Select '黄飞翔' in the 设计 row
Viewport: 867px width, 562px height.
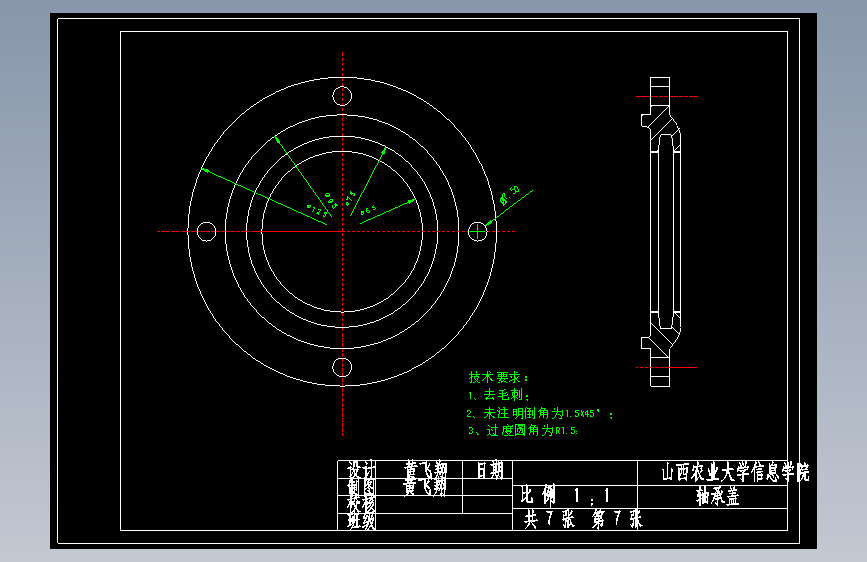click(425, 470)
